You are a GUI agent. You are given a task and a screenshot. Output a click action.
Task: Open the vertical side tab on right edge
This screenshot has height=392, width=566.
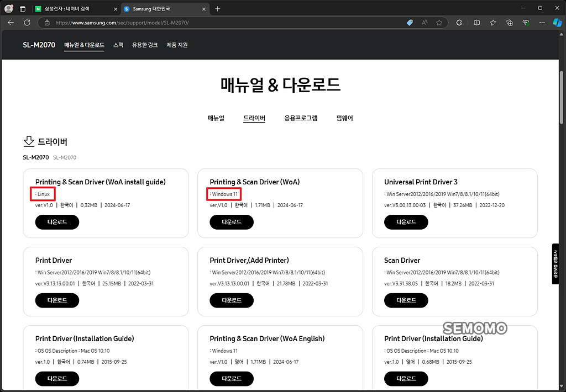point(555,264)
